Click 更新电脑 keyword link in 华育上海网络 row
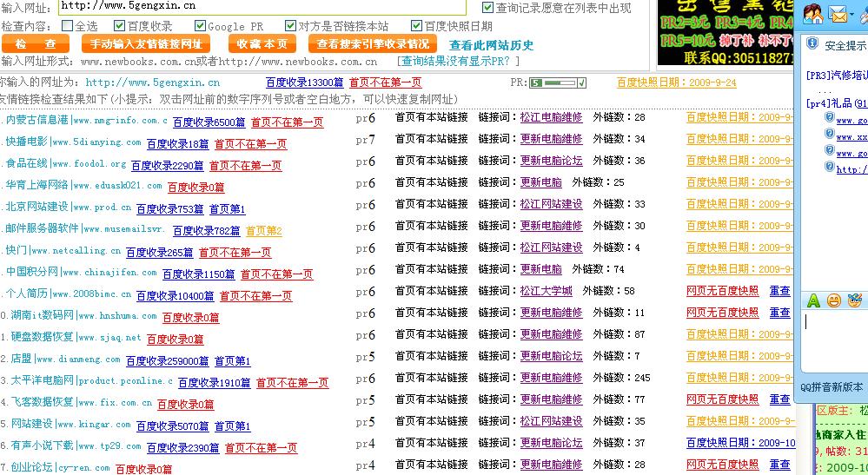868x475 pixels. click(x=540, y=182)
